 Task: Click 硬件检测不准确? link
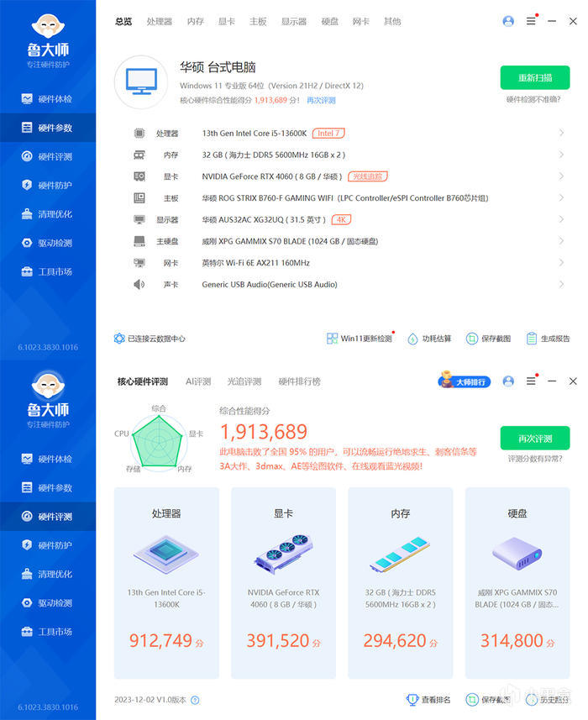coord(533,99)
